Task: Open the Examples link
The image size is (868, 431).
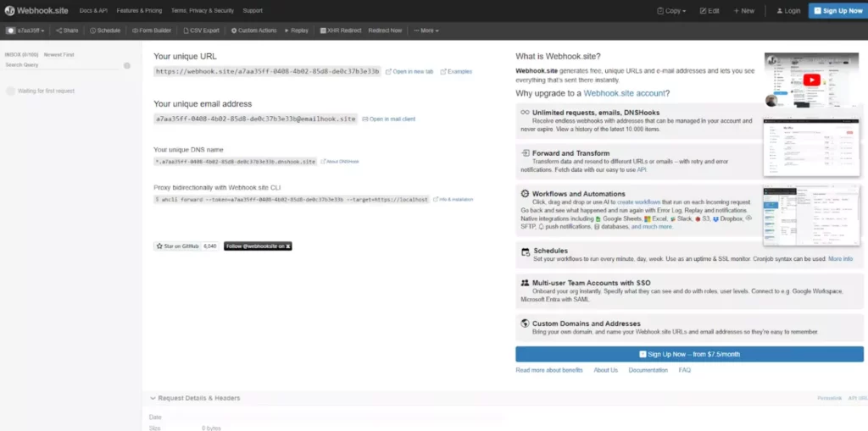Action: point(456,71)
